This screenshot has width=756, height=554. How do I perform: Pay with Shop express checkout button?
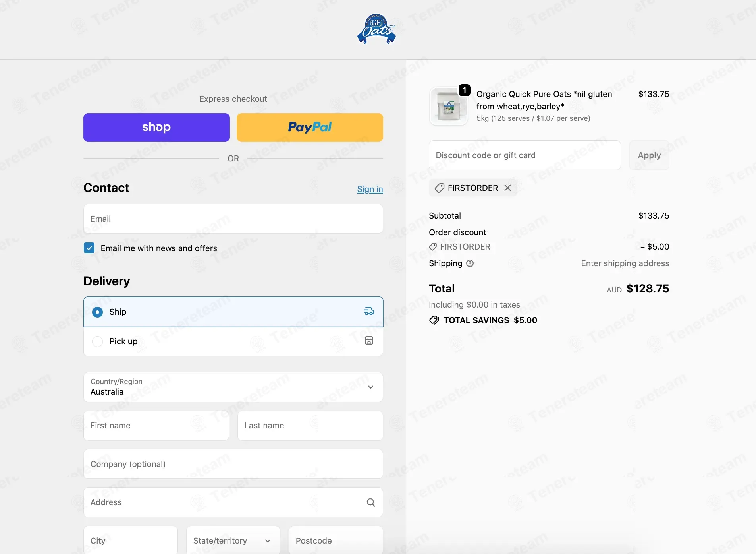click(156, 128)
